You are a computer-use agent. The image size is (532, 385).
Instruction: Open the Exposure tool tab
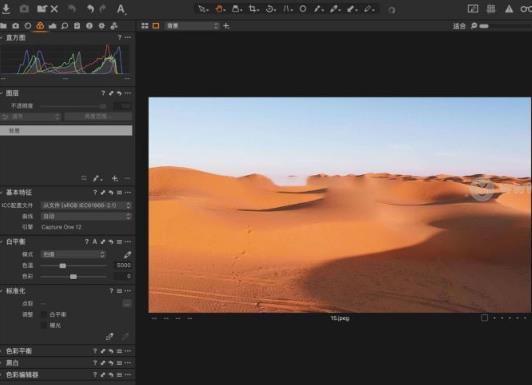pos(53,26)
